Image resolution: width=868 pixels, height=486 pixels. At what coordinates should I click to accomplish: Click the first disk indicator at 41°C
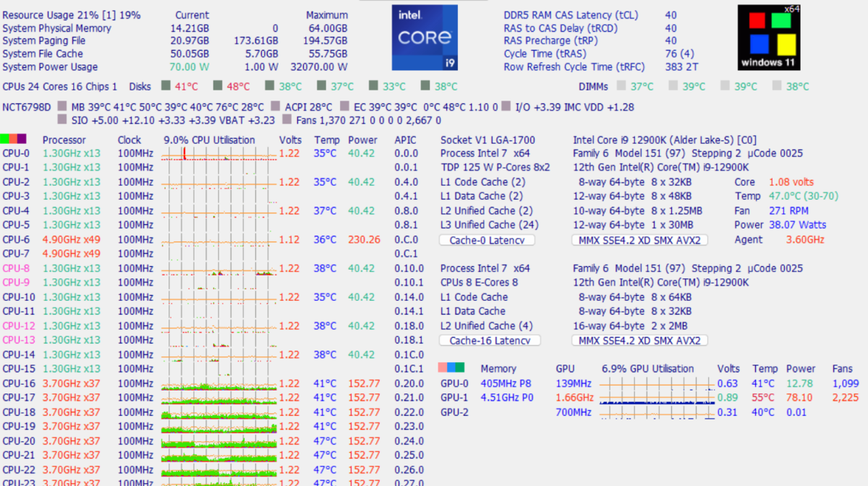[166, 86]
